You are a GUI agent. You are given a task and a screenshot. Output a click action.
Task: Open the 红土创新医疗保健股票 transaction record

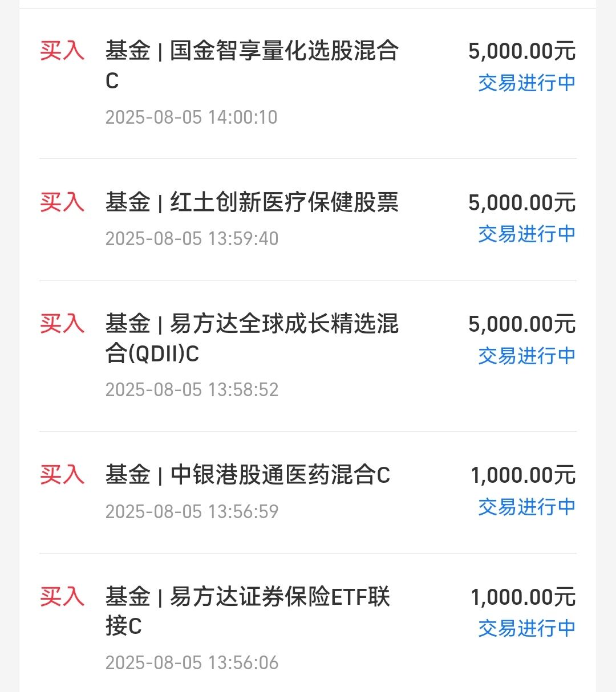tap(308, 219)
